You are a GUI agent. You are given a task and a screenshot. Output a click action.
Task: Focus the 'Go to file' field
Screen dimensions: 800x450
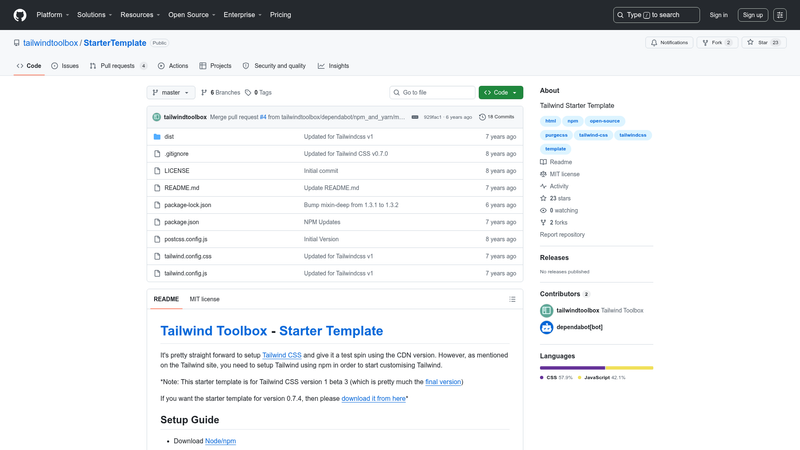tap(432, 92)
